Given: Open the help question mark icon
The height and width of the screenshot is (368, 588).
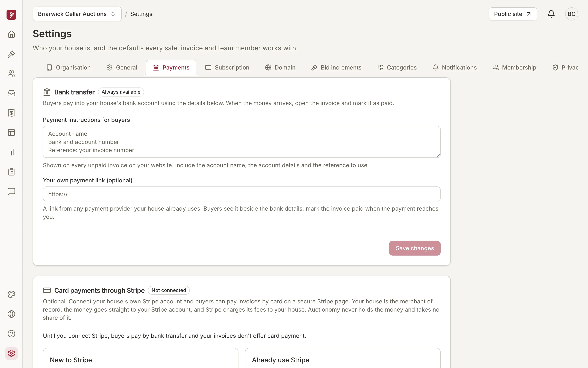Looking at the screenshot, I should 11,334.
